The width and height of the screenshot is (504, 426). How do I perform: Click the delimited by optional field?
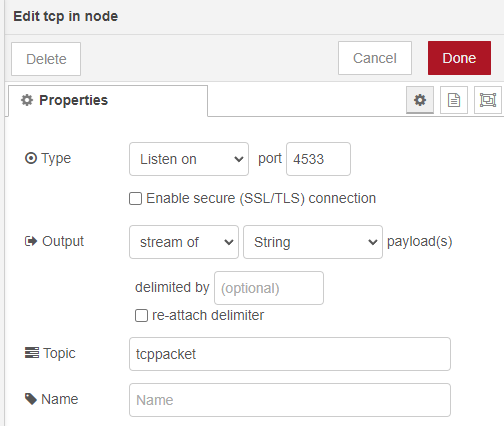point(269,288)
